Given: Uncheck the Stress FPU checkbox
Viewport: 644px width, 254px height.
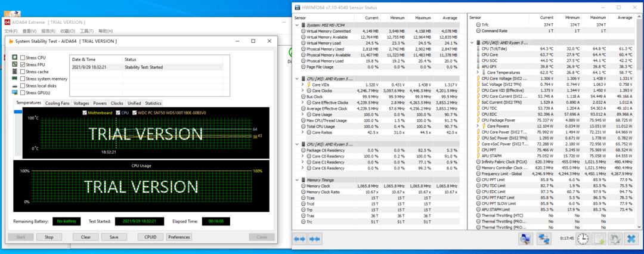Looking at the screenshot, I should coord(23,64).
